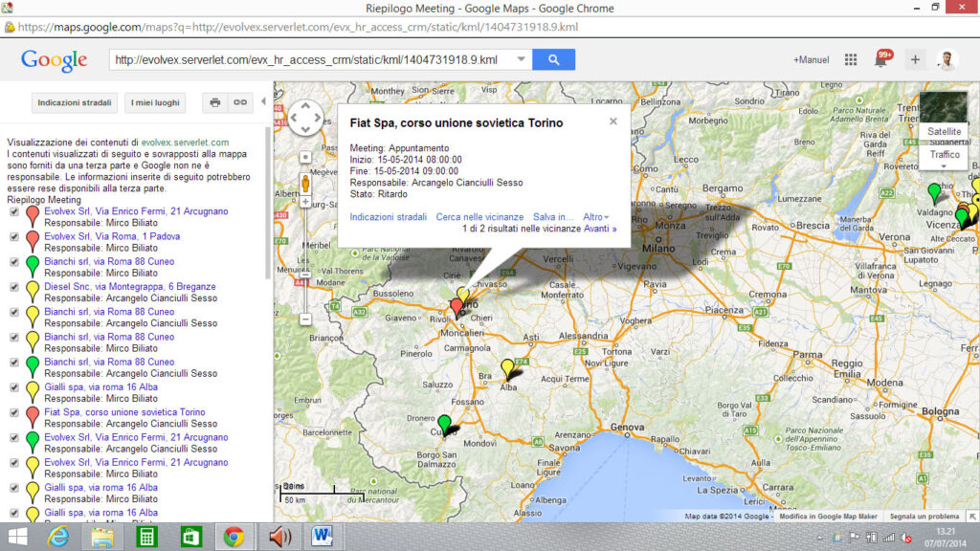
Task: Click Indicazioni stradali button in side panel
Action: 75,102
